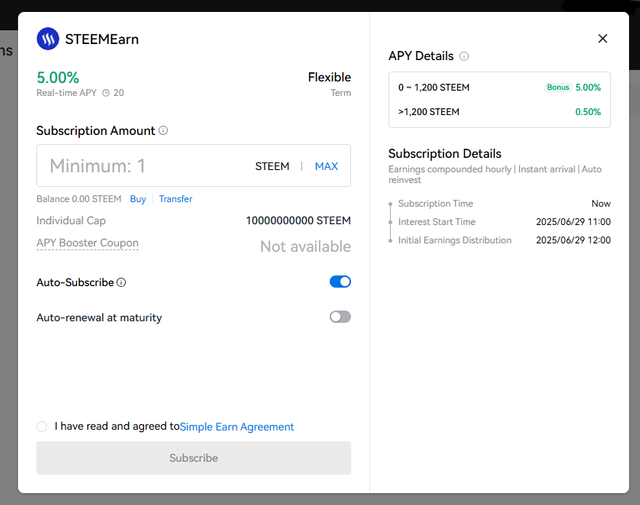Click the STEEMEarn title text

click(x=102, y=39)
